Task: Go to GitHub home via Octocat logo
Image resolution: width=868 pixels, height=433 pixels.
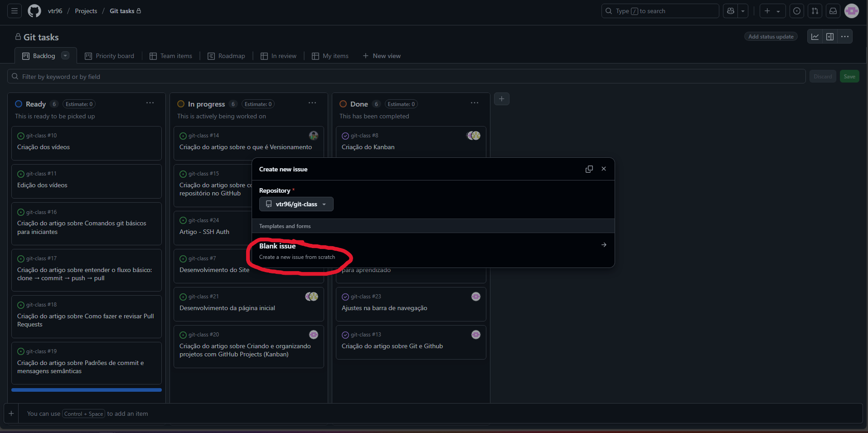Action: tap(34, 11)
